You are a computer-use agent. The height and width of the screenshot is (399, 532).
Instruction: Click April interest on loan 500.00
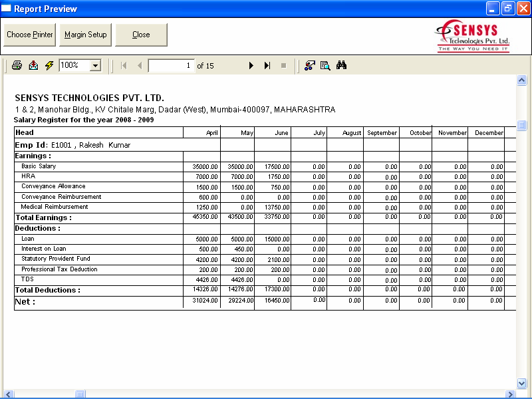pos(208,249)
